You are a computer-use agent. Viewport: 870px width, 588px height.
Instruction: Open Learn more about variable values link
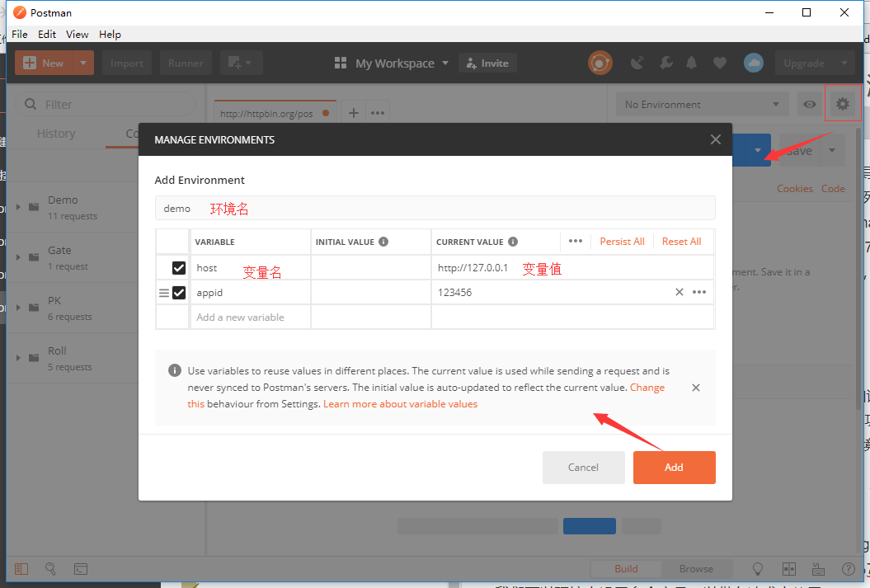click(400, 404)
